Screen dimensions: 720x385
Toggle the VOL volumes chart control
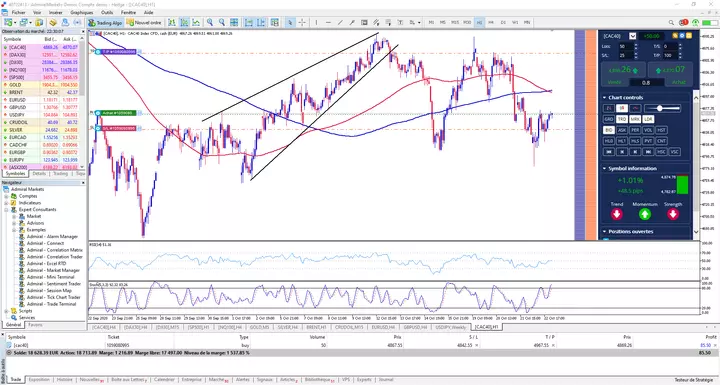click(x=648, y=130)
